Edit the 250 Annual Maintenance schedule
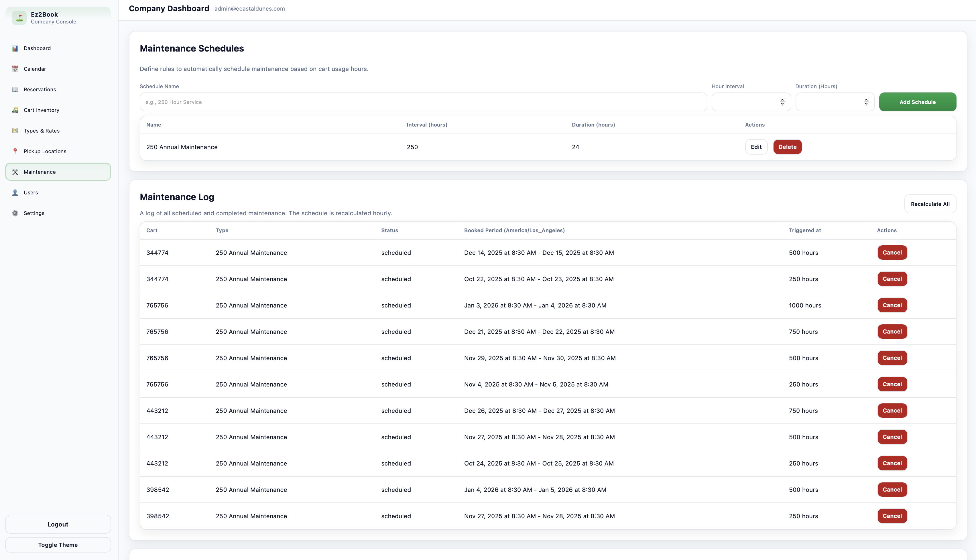 pyautogui.click(x=756, y=147)
